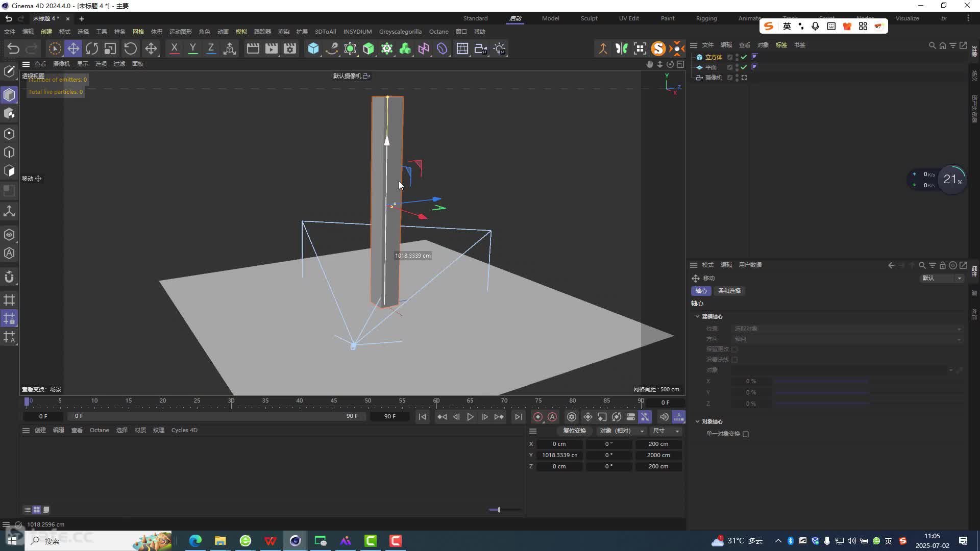Open the 方向 轴向 dropdown
980x551 pixels.
pyautogui.click(x=847, y=339)
